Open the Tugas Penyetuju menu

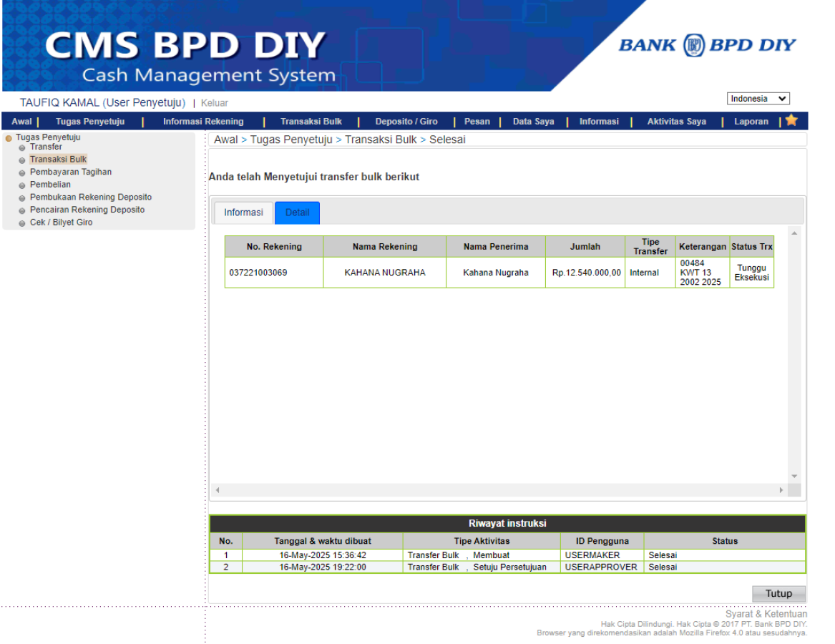(x=90, y=122)
